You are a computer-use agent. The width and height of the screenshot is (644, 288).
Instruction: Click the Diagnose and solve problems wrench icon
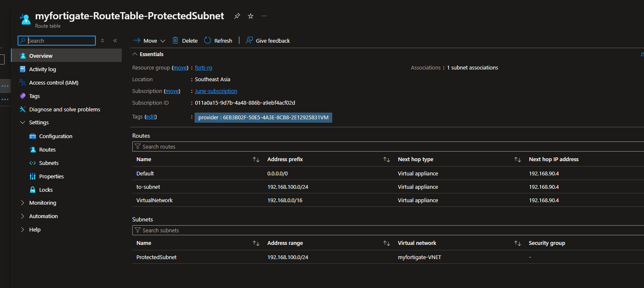[x=23, y=109]
